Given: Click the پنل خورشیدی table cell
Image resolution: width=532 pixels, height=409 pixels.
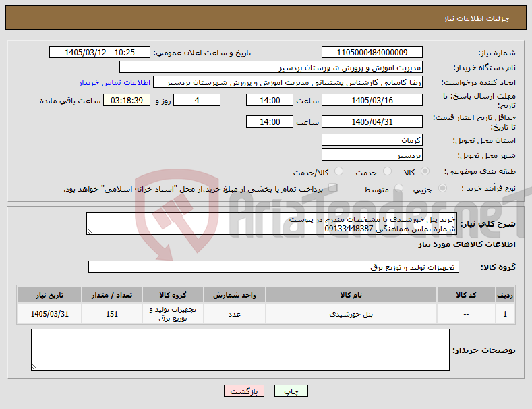Looking at the screenshot, I should click(x=351, y=314).
